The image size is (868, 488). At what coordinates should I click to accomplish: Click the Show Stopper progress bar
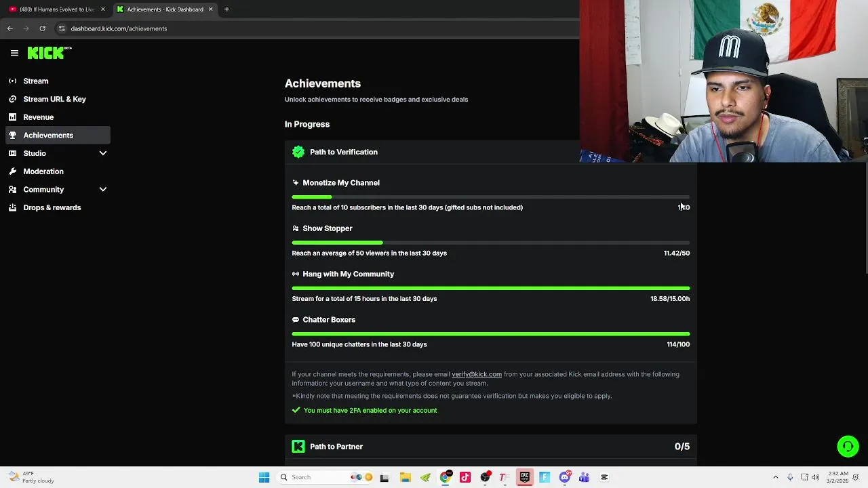[491, 243]
